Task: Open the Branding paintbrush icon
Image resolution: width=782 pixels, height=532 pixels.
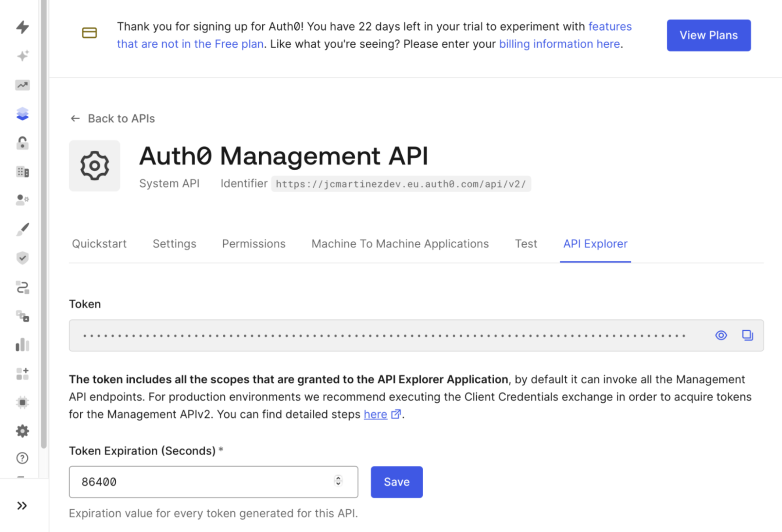Action: (22, 229)
